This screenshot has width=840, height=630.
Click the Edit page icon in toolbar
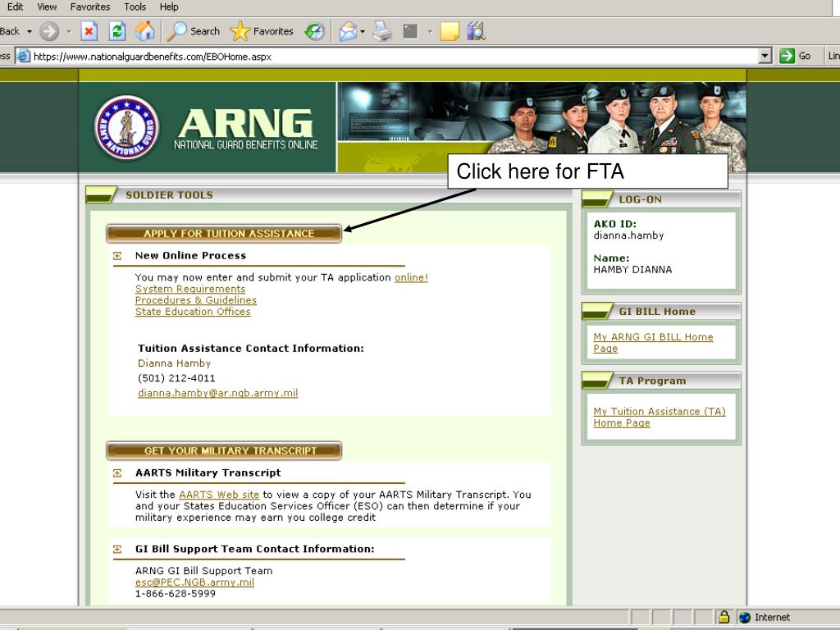click(410, 31)
